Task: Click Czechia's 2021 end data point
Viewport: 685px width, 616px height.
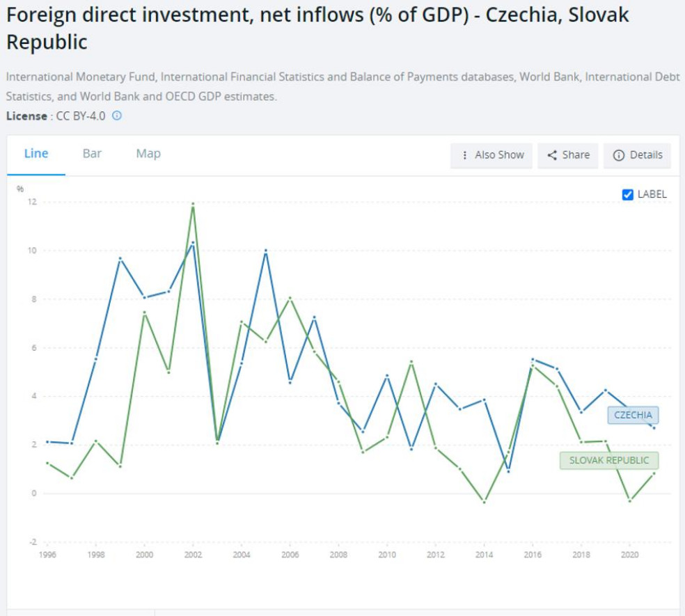Action: pyautogui.click(x=654, y=427)
